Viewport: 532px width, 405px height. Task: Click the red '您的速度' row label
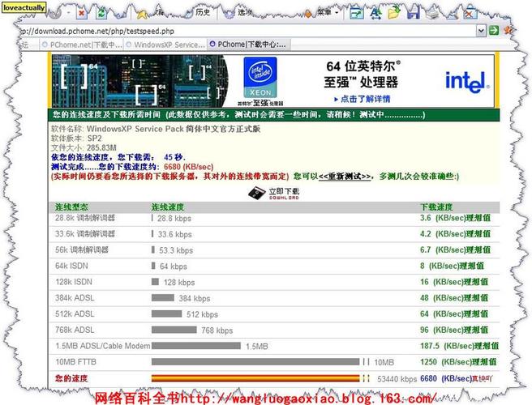71,378
